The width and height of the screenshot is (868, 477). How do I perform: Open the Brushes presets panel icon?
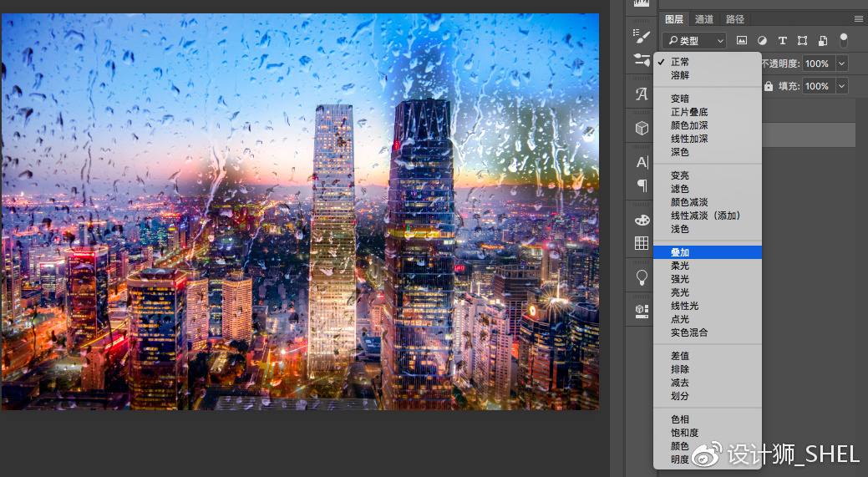tap(642, 60)
